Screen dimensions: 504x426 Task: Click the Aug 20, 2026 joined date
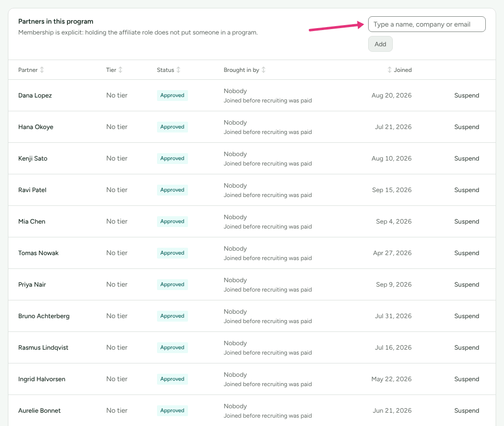tap(391, 96)
